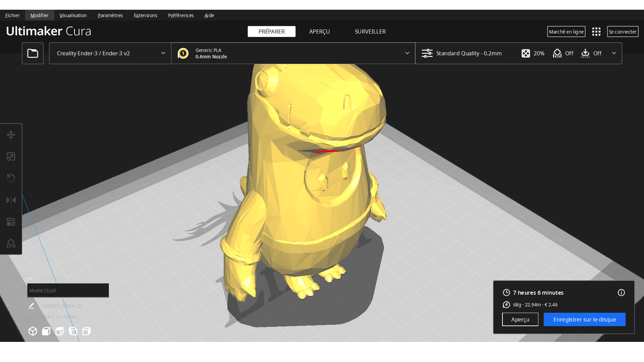Click Standard Quality - 0.2mm profile text
644x362 pixels.
(x=469, y=53)
